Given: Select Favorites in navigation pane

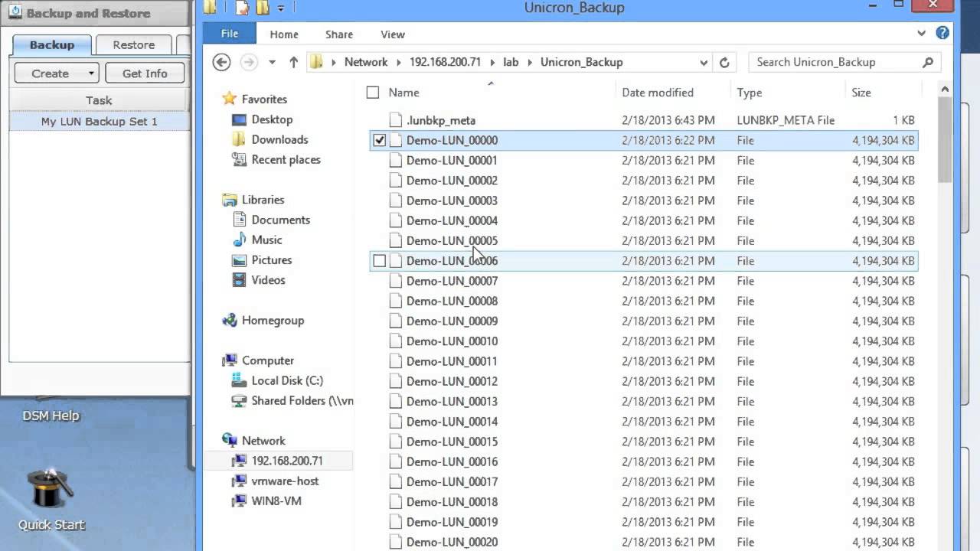Looking at the screenshot, I should point(264,99).
